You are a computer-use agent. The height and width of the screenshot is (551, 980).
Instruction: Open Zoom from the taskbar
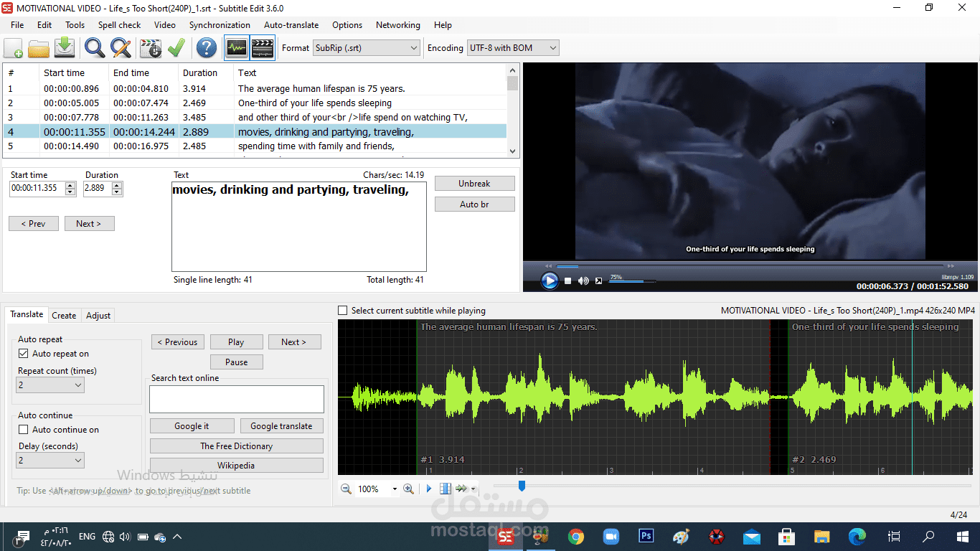tap(611, 536)
